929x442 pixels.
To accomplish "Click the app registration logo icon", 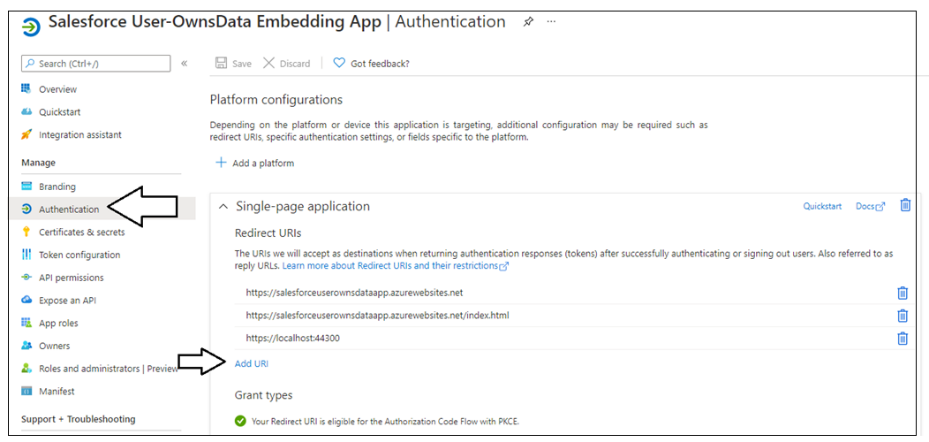I will click(x=31, y=27).
